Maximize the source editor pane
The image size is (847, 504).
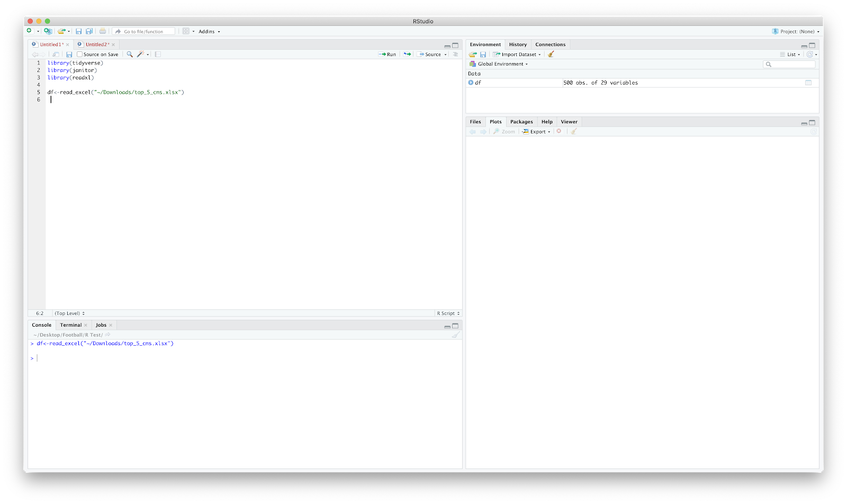[455, 46]
